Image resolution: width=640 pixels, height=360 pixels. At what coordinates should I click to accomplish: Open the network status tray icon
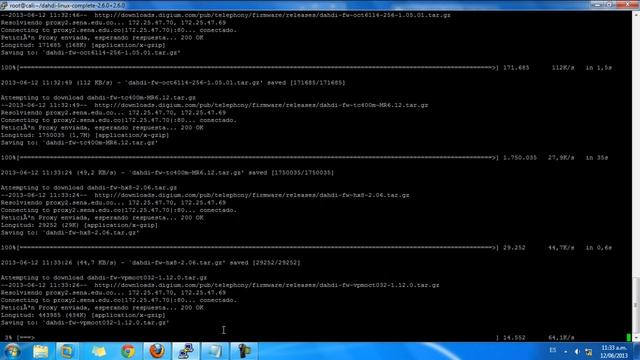click(589, 351)
